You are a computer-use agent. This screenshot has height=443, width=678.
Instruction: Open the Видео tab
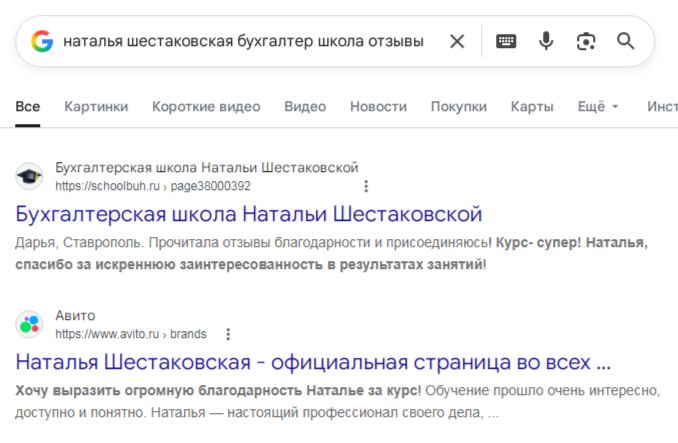(x=305, y=106)
